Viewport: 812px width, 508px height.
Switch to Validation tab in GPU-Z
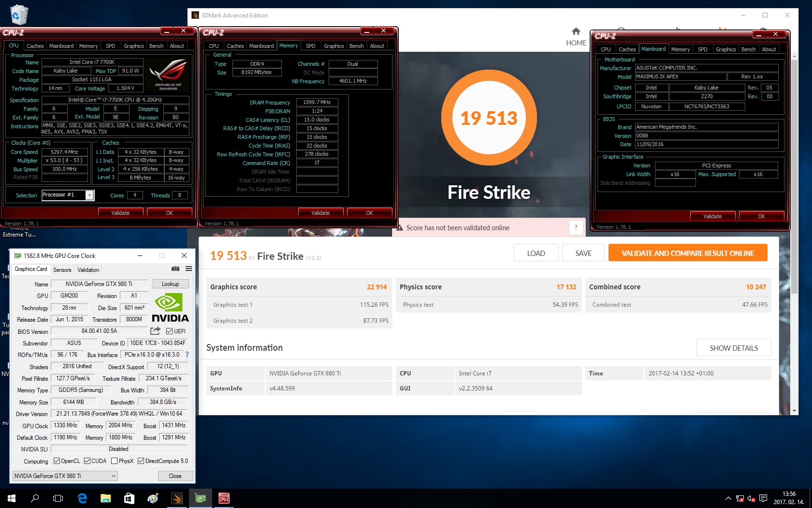tap(88, 270)
